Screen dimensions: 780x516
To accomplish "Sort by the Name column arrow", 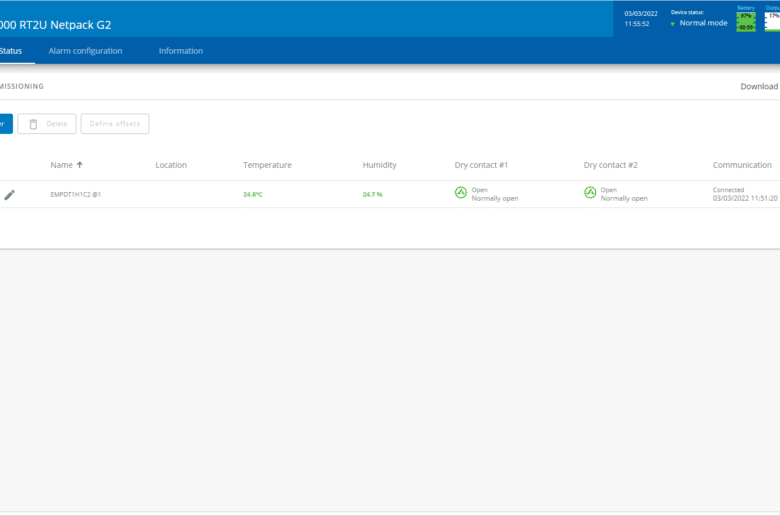I will coord(80,165).
